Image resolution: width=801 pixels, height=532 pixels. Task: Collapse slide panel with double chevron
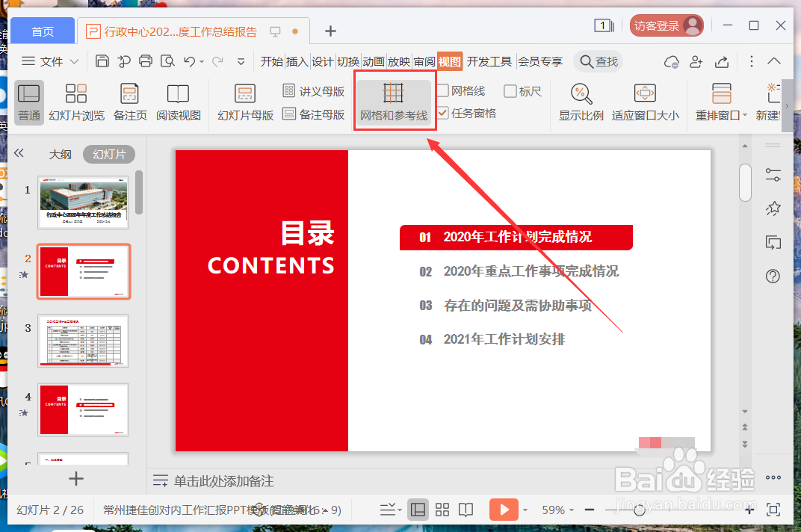click(19, 153)
